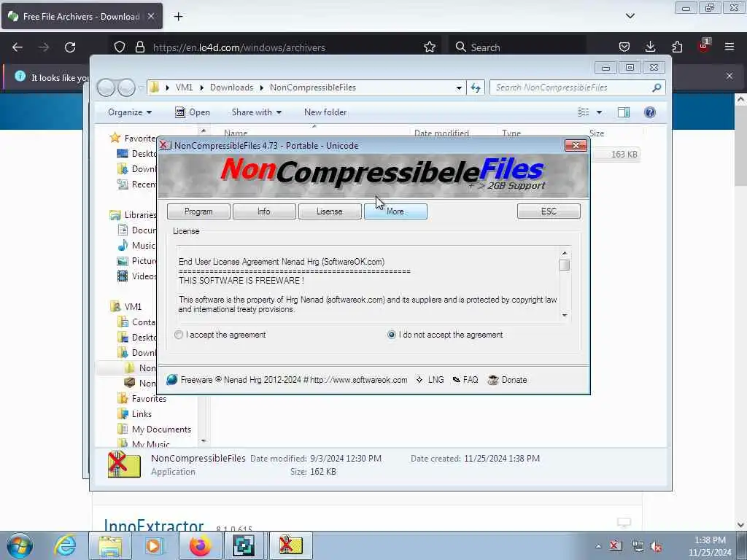The image size is (747, 560).
Task: Show hidden system tray icons
Action: (x=598, y=545)
